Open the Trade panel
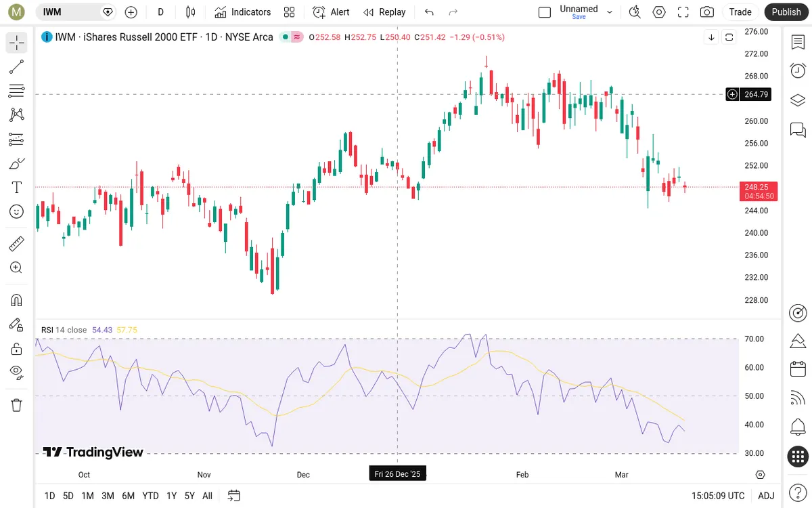The width and height of the screenshot is (812, 508). pos(740,12)
